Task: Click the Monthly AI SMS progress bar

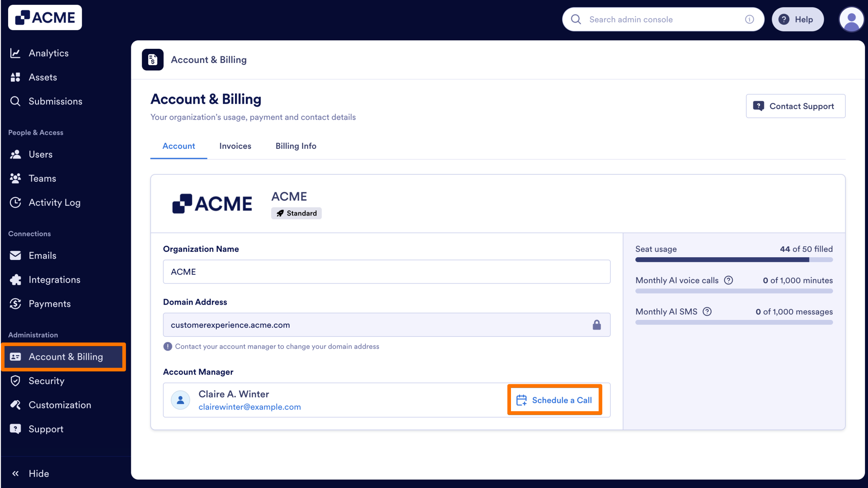Action: coord(734,322)
